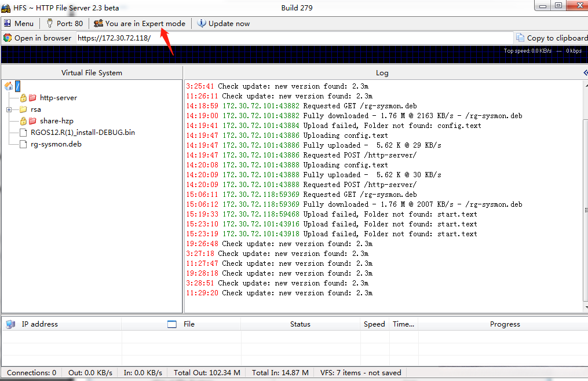Toggle 'You are in Expert mode'

(140, 23)
